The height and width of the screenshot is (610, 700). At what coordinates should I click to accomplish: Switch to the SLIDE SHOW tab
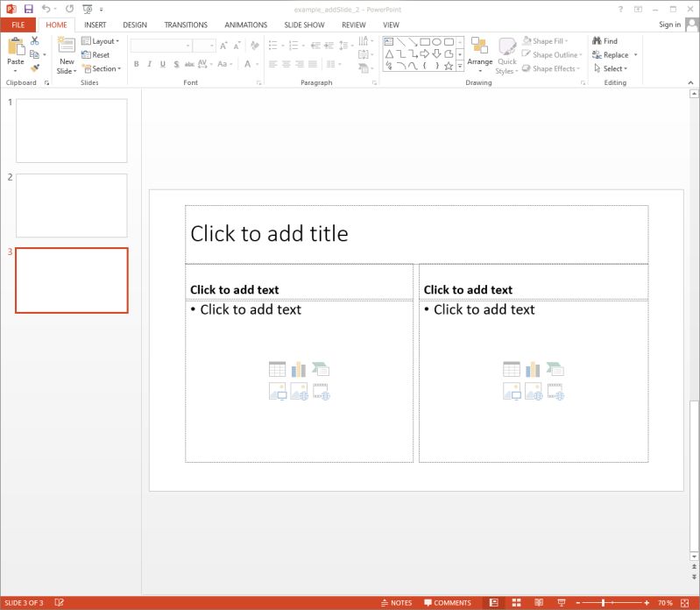[305, 25]
